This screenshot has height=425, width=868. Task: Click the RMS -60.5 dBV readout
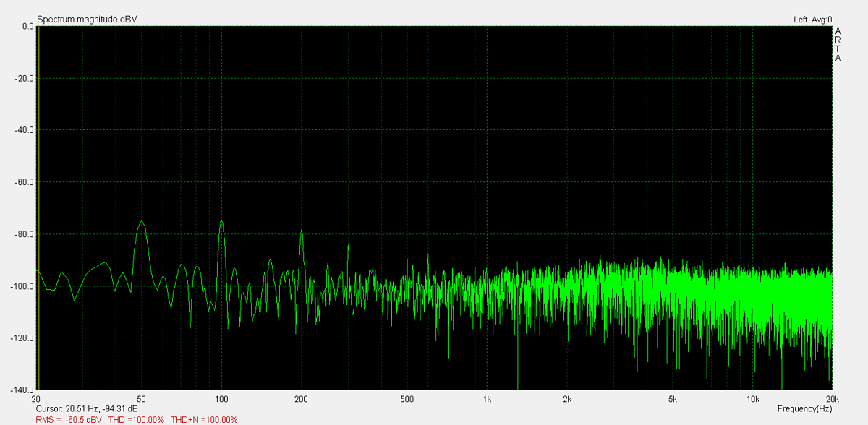point(69,419)
